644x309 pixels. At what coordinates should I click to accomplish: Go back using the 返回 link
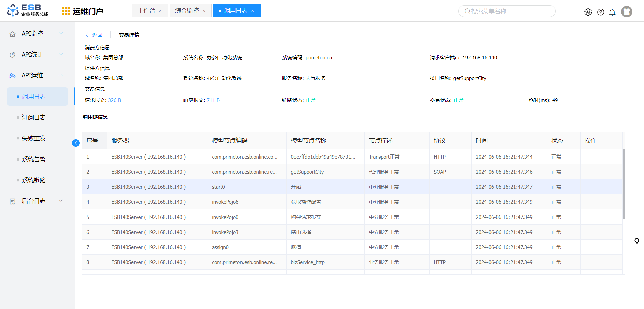pos(94,35)
